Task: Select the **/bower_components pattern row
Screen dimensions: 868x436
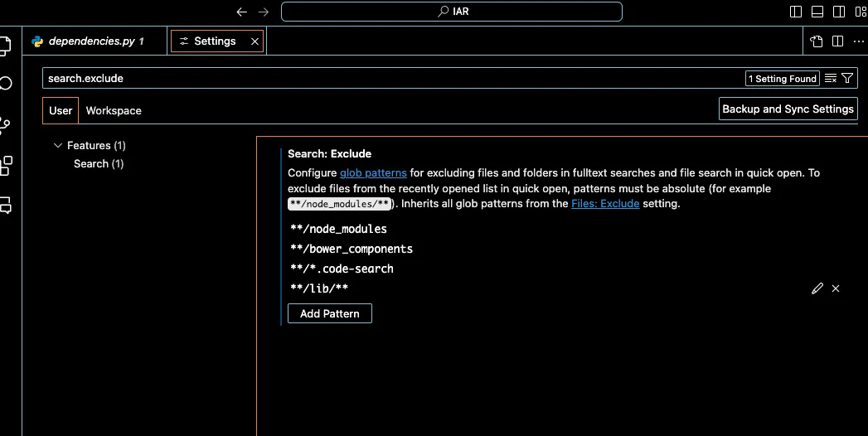Action: [565, 249]
